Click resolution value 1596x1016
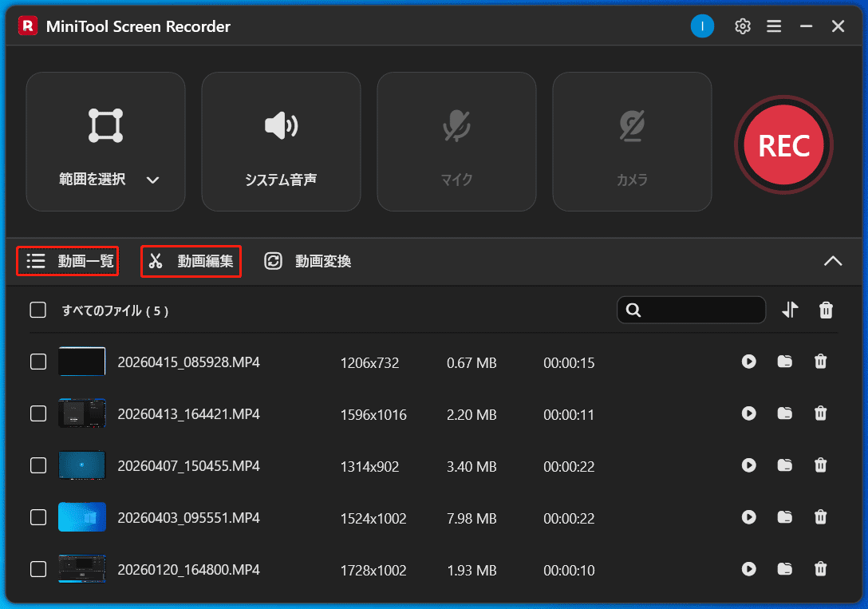This screenshot has width=868, height=609. pos(373,415)
